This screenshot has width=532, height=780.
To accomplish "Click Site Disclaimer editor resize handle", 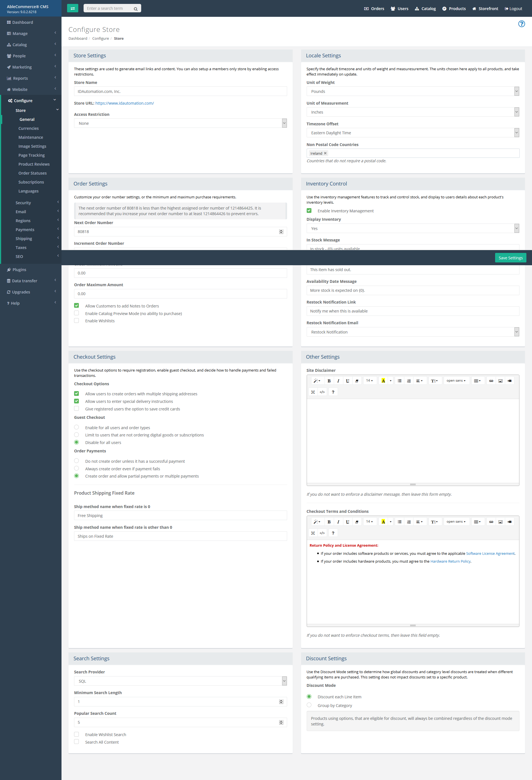I will pyautogui.click(x=413, y=484).
